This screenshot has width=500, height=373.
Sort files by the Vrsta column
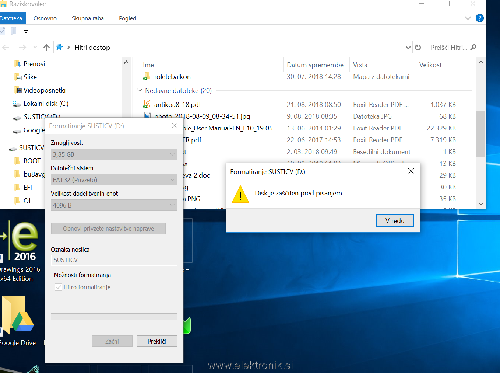coord(360,65)
